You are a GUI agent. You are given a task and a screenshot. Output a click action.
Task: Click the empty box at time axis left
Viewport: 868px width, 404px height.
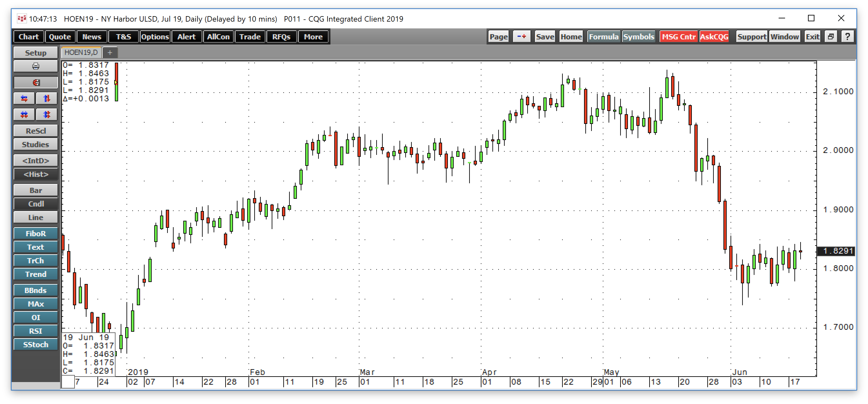coord(68,382)
